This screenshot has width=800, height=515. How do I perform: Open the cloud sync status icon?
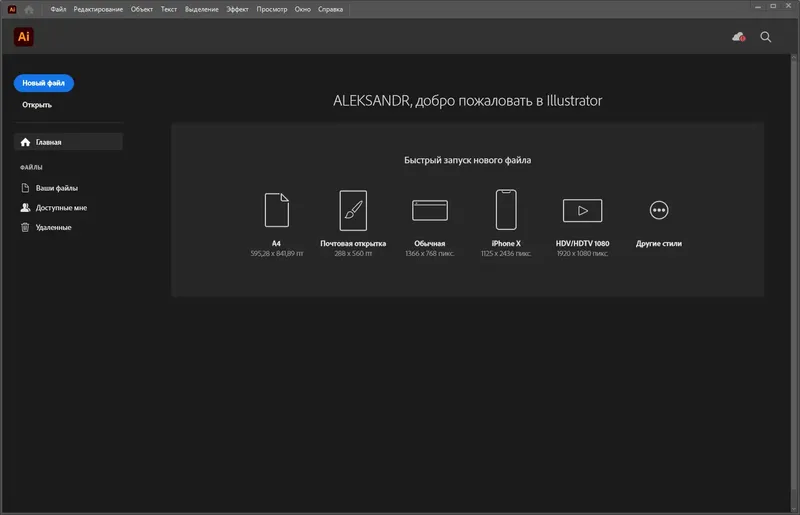pyautogui.click(x=738, y=37)
